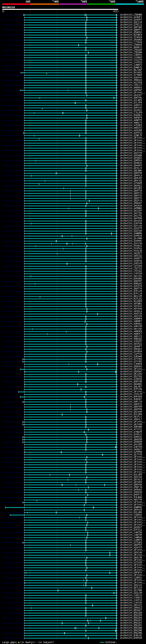Select hit UniRef100_B2VWC9
Viewport: 146px width, 644px height.
point(131,35)
